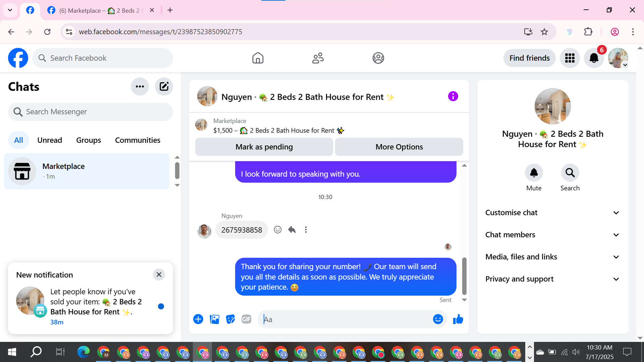
Task: Open Chrome three-dot menu
Action: (x=633, y=32)
